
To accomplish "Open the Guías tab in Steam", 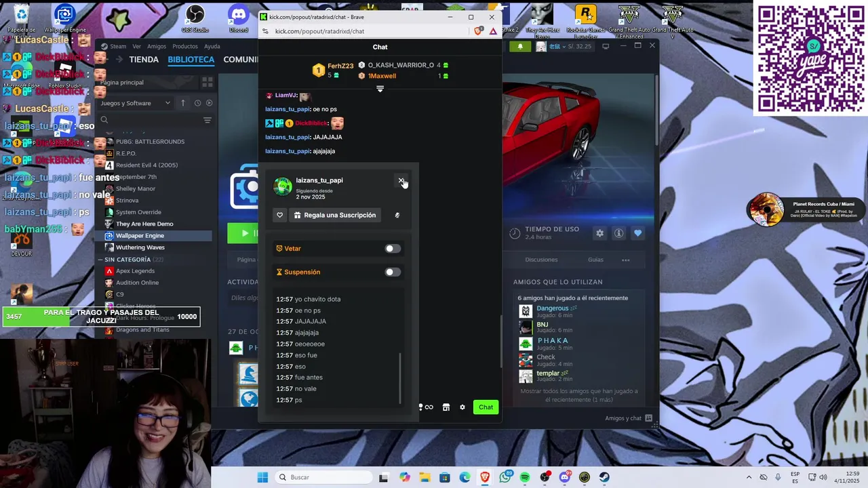I will tap(595, 260).
